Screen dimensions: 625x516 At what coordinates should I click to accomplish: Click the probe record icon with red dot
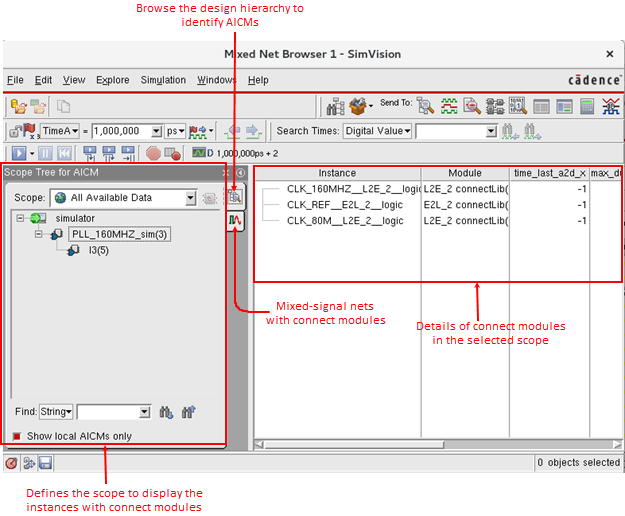(x=173, y=153)
